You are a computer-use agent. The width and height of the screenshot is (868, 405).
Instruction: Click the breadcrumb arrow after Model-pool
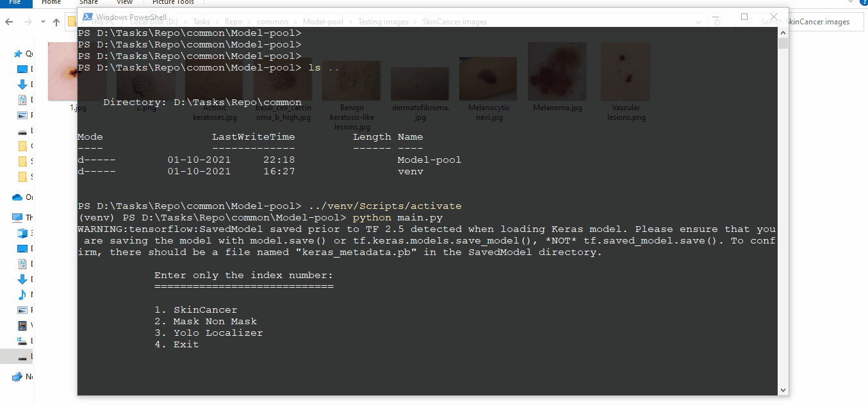[351, 21]
